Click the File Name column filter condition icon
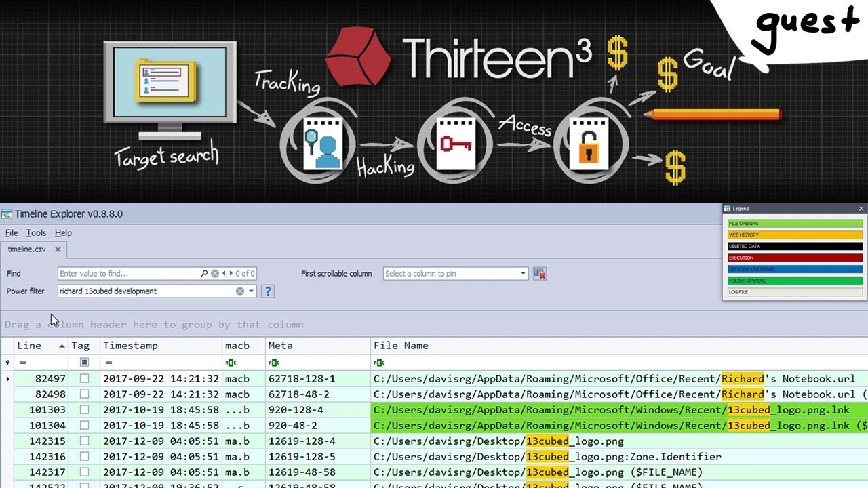 pos(380,363)
